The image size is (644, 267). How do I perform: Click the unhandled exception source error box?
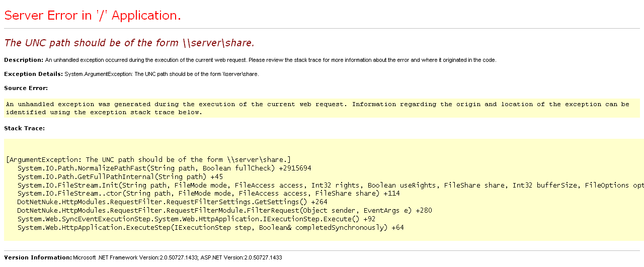(x=321, y=108)
